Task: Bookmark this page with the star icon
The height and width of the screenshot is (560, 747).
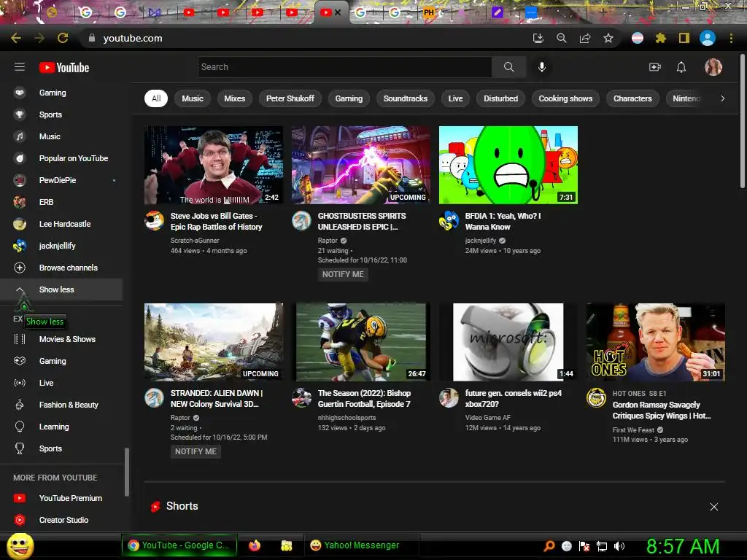Action: click(x=608, y=38)
